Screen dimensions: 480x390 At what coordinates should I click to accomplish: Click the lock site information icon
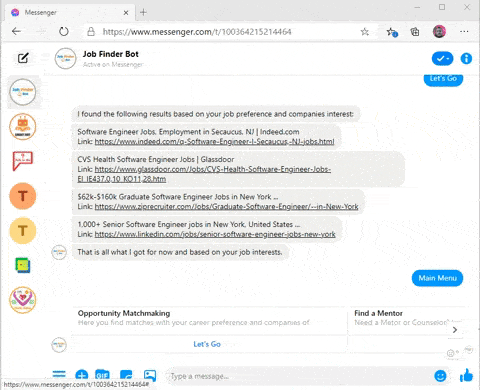tap(91, 32)
